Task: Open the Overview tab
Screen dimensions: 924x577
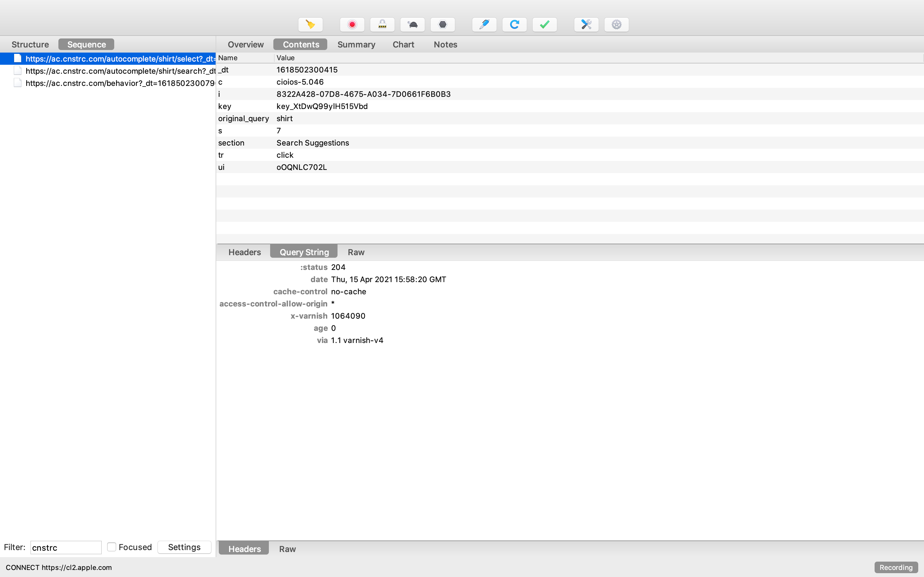Action: [245, 44]
